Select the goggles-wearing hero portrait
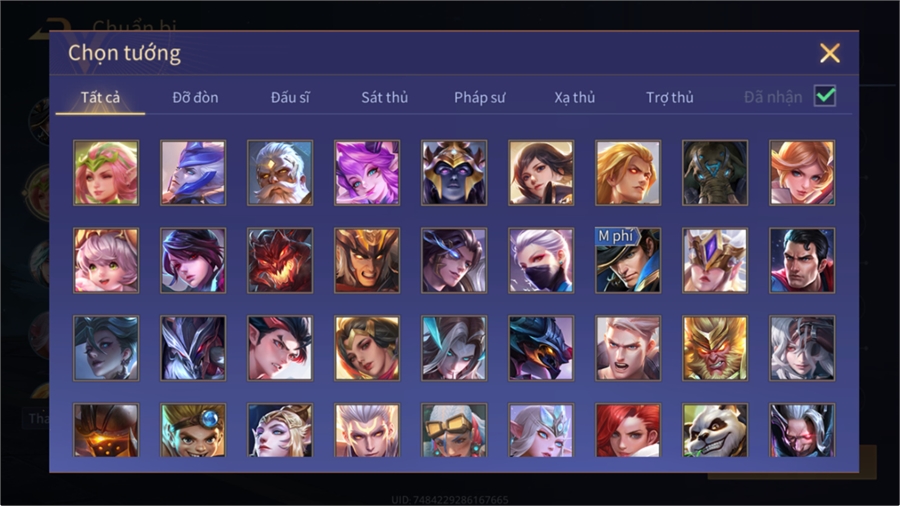Viewport: 900px width, 506px height. coord(454,430)
